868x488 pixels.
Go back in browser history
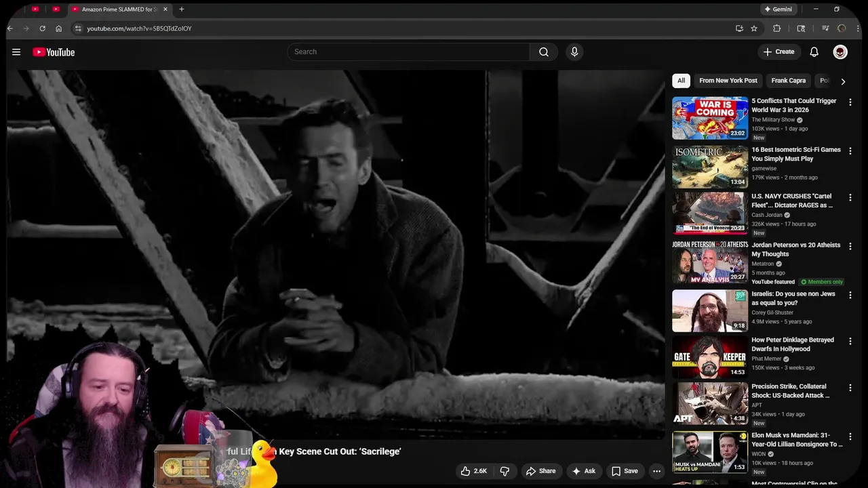point(10,28)
